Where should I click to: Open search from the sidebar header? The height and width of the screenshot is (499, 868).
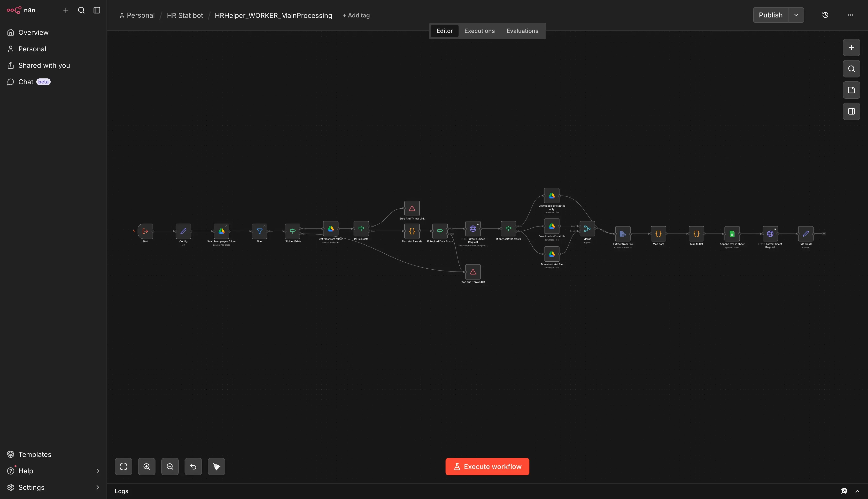pos(81,10)
